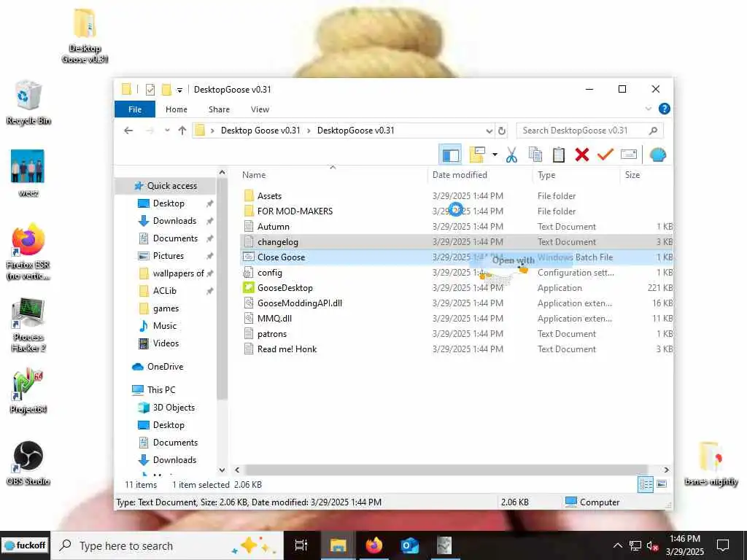
Task: Switch to Details view button
Action: click(x=646, y=485)
